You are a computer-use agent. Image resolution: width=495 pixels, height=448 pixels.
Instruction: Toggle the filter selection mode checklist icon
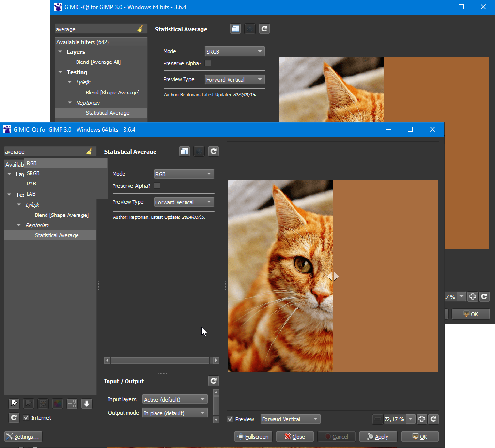click(x=72, y=403)
